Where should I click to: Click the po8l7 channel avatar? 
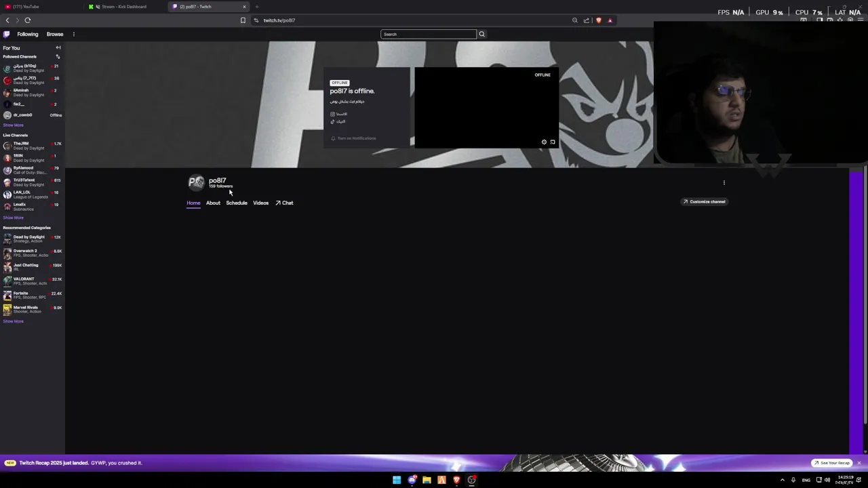click(x=196, y=182)
